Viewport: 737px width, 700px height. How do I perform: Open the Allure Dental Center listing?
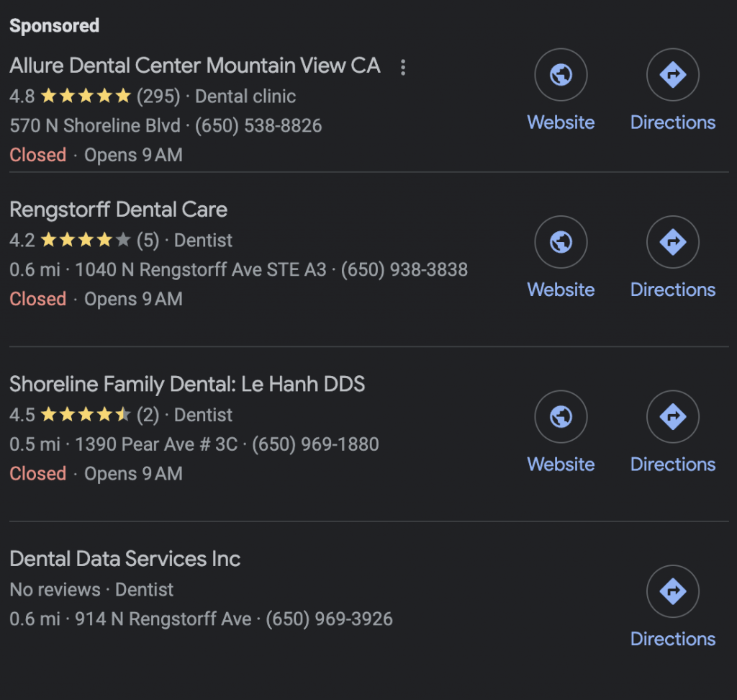(194, 66)
